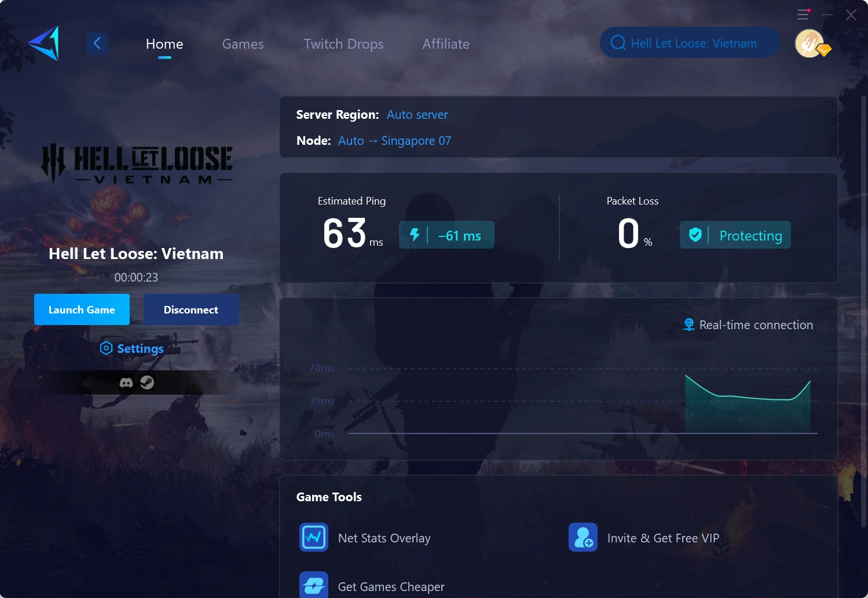The height and width of the screenshot is (598, 868).
Task: Click the lightning bolt boost icon
Action: [415, 235]
